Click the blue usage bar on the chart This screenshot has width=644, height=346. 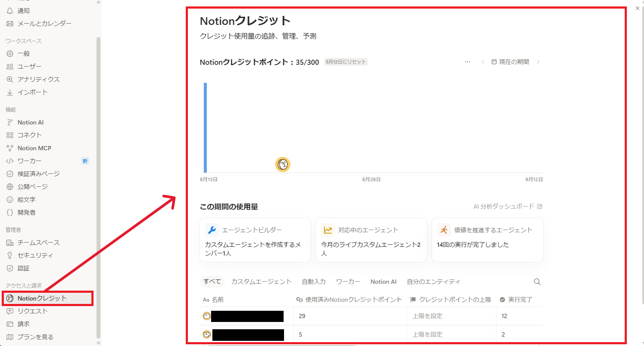206,127
